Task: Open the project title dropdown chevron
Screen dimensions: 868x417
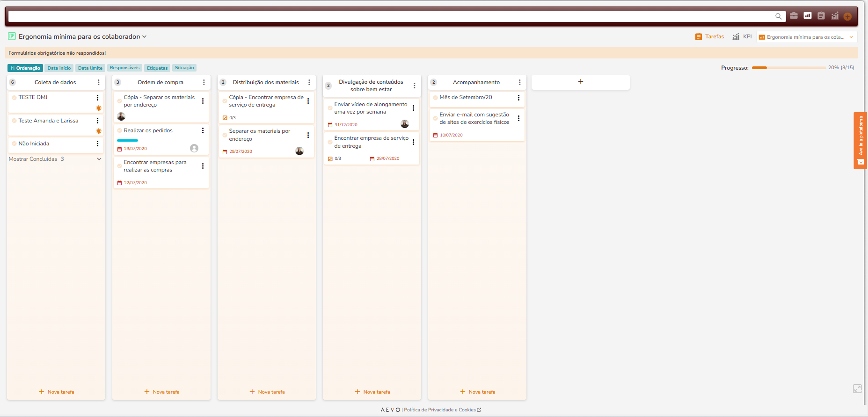Action: pyautogui.click(x=144, y=36)
